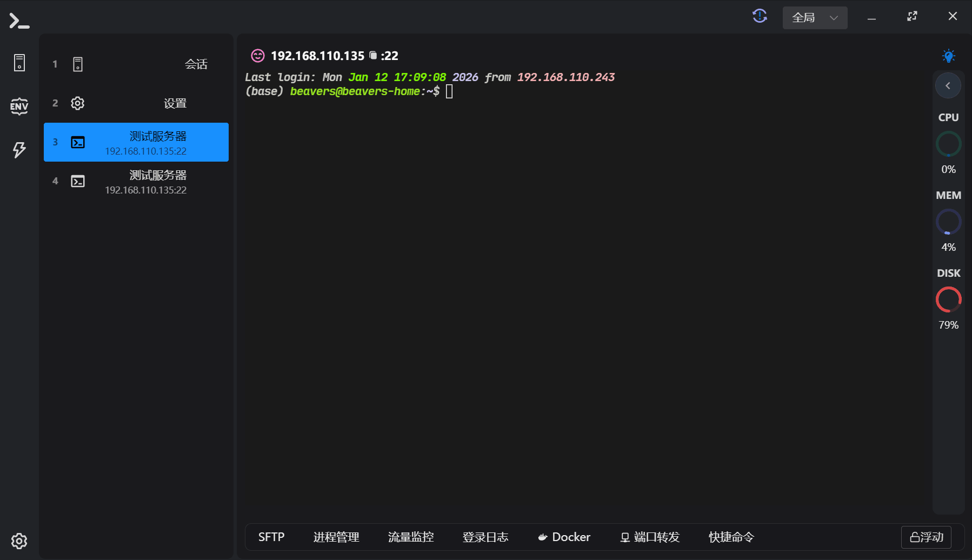The width and height of the screenshot is (972, 560).
Task: Switch to fourth tab 测试服务器
Action: coord(136,182)
